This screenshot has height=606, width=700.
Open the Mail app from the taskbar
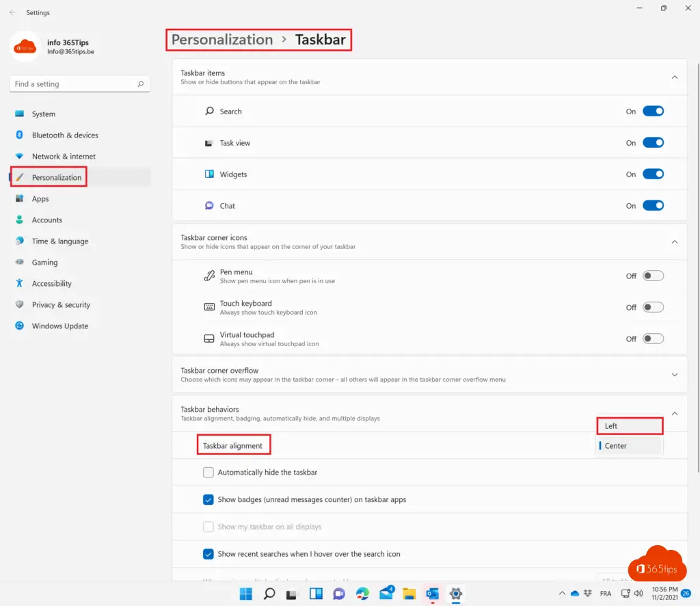[x=386, y=594]
